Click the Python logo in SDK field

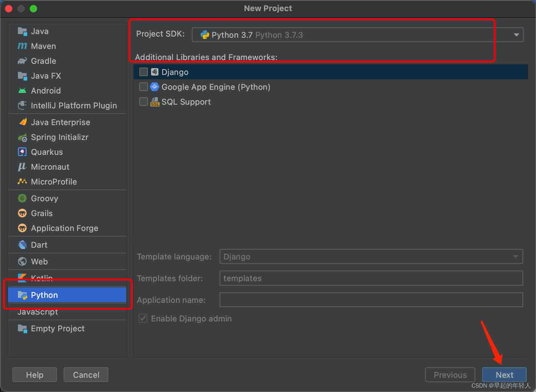(205, 35)
